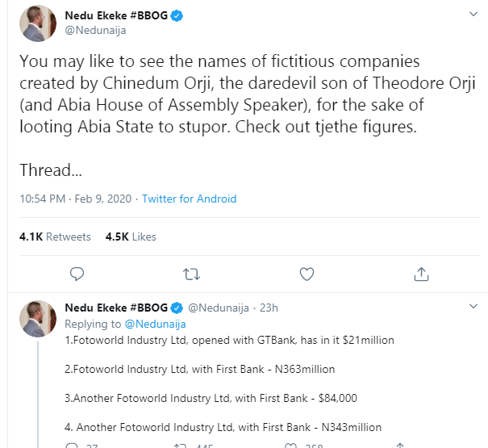Viewport: 488px width, 448px height.
Task: Reply to the main tweet via comment icon
Action: click(x=77, y=274)
